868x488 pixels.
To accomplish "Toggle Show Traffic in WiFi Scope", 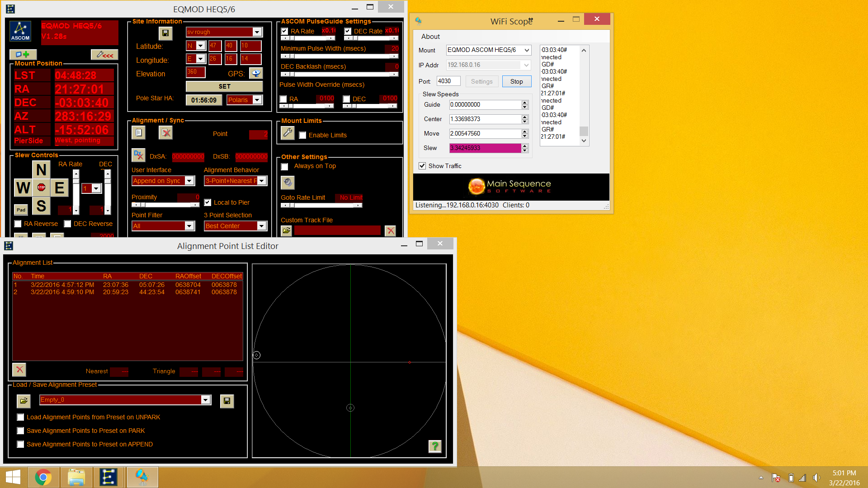I will [x=422, y=166].
